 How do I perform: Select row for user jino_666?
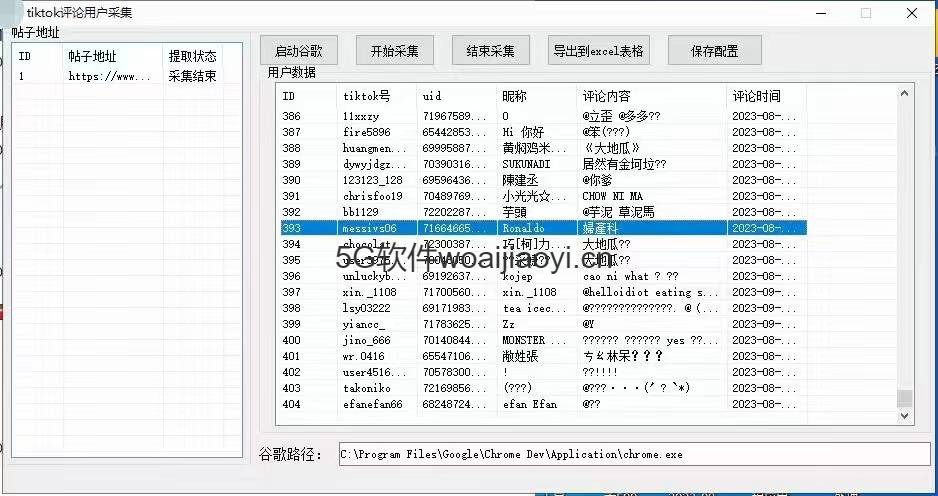[x=543, y=340]
